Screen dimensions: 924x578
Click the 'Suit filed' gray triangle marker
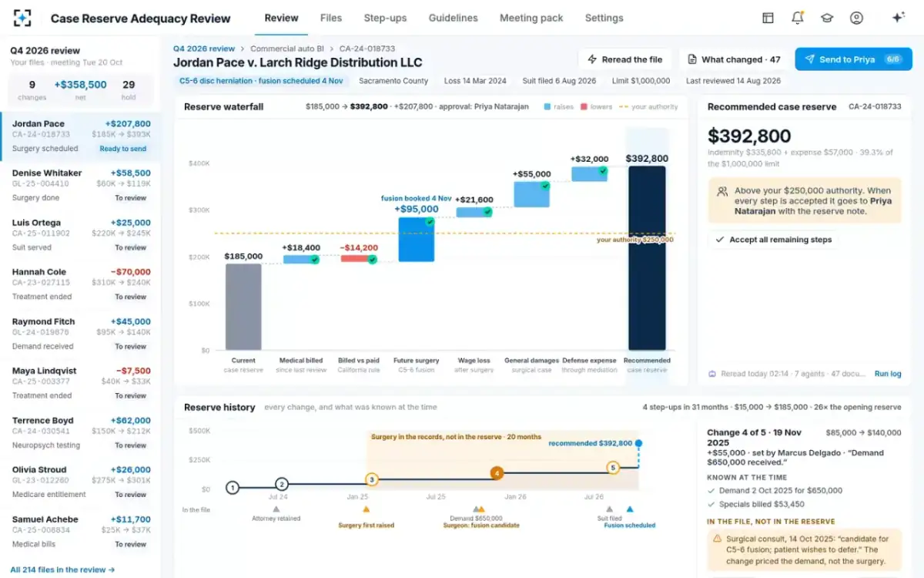[x=609, y=509]
